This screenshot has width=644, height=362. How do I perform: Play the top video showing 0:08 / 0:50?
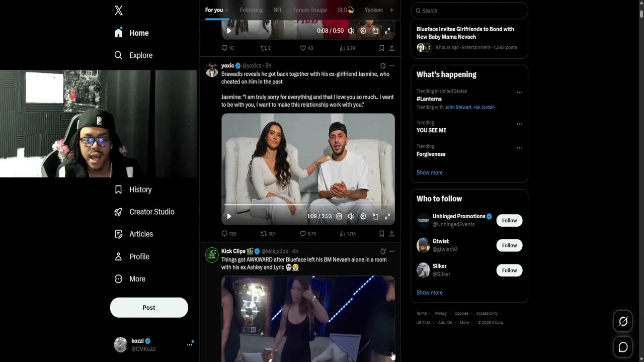229,31
